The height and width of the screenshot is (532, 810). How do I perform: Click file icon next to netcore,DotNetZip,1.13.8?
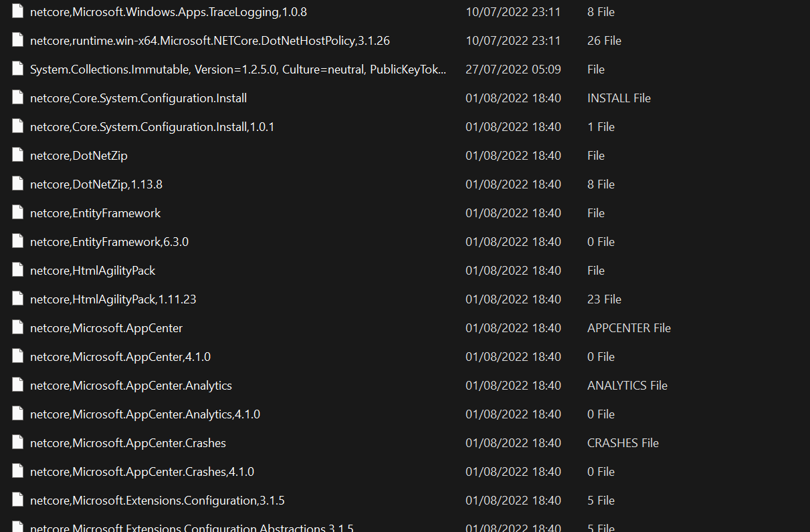point(18,184)
